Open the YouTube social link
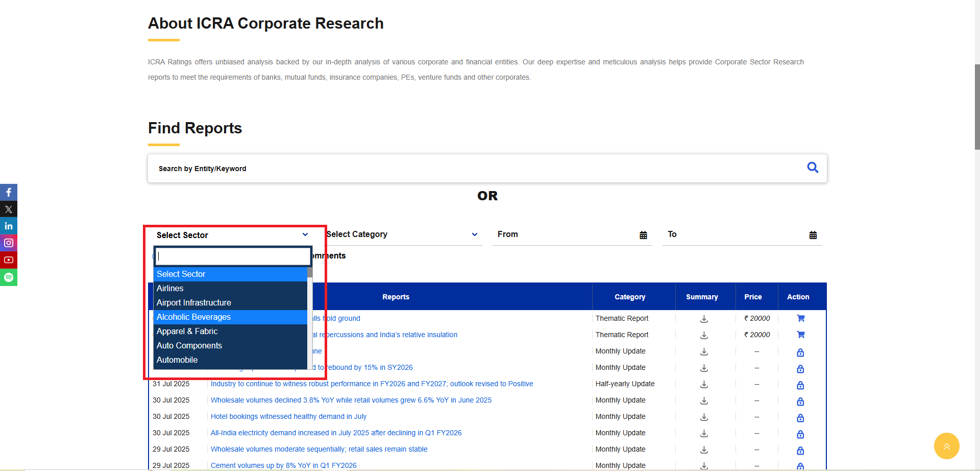This screenshot has height=471, width=980. point(9,260)
